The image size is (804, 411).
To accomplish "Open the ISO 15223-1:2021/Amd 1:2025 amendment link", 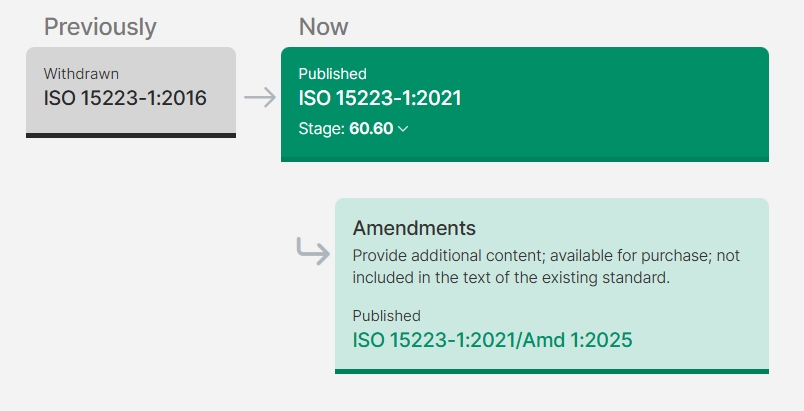I will [492, 340].
